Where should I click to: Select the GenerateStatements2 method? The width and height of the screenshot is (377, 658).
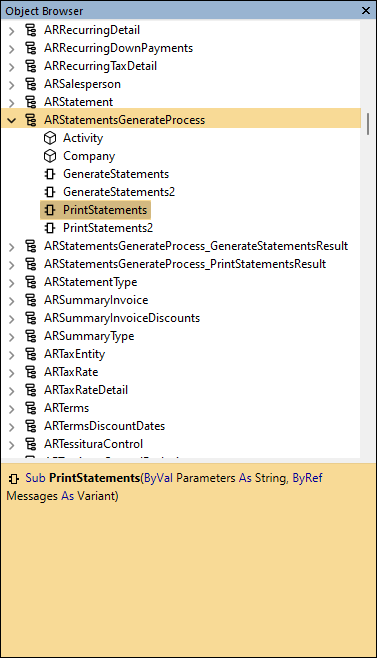119,192
